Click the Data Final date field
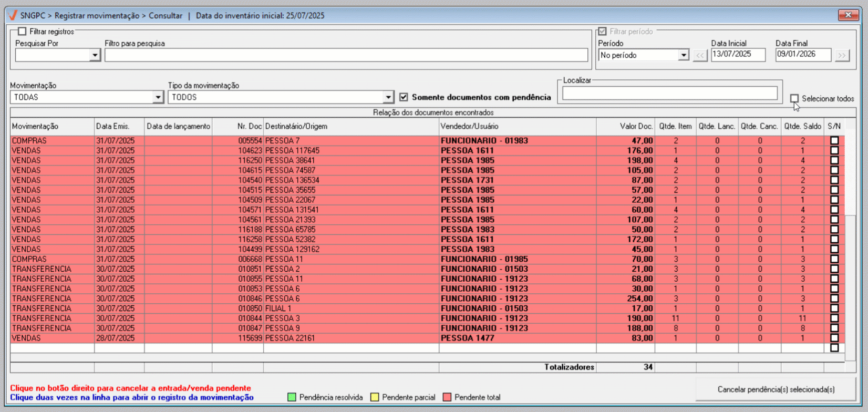868x412 pixels. click(x=803, y=55)
